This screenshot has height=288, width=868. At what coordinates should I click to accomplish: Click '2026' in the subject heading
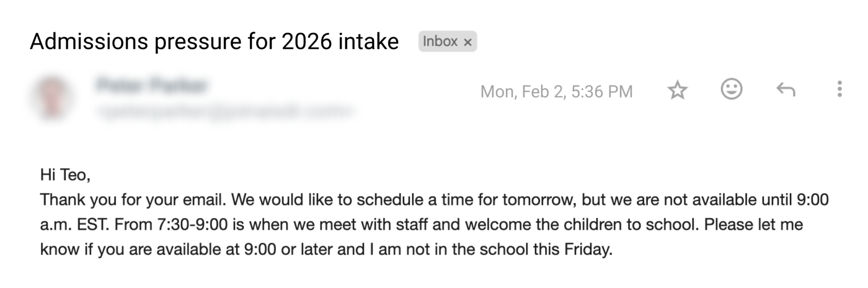(x=306, y=42)
